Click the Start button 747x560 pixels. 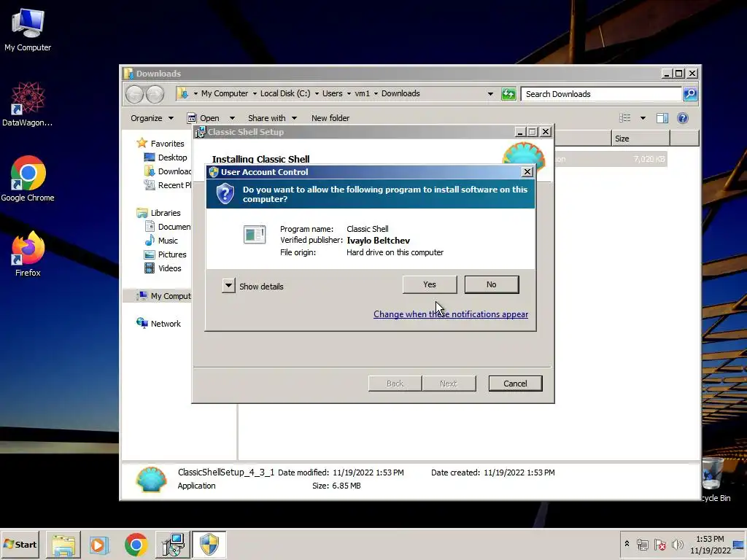point(20,544)
